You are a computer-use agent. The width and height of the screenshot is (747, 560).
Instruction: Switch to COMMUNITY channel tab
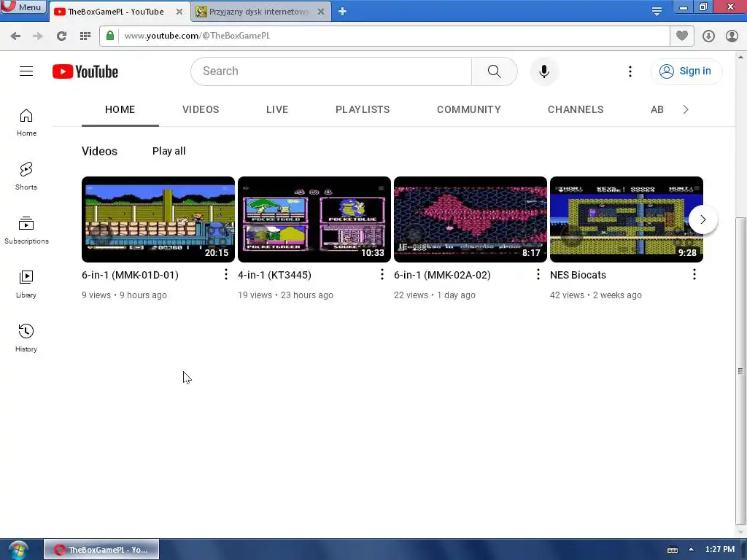pos(469,109)
